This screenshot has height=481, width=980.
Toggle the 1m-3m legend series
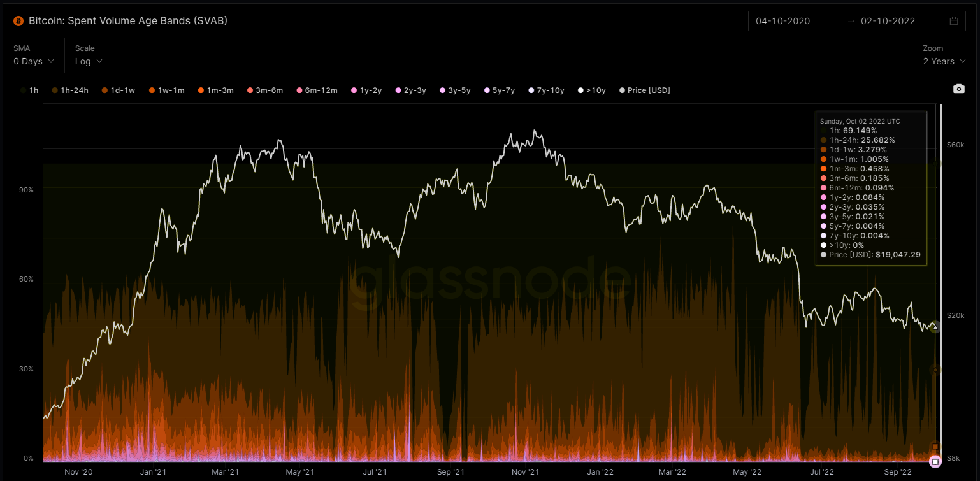[x=215, y=90]
